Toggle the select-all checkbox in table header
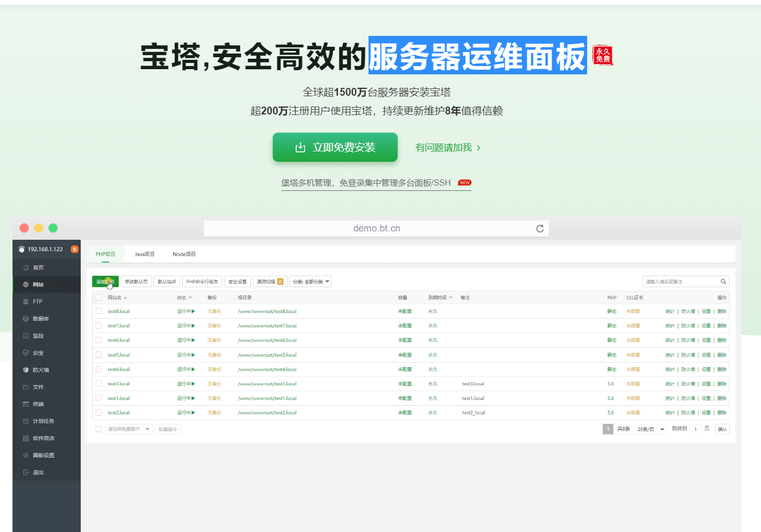The height and width of the screenshot is (532, 761). pyautogui.click(x=98, y=297)
